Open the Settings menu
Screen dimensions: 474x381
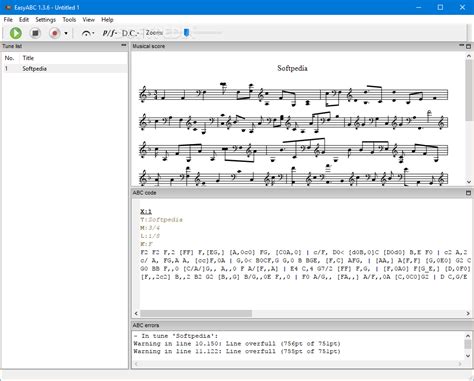pyautogui.click(x=46, y=20)
